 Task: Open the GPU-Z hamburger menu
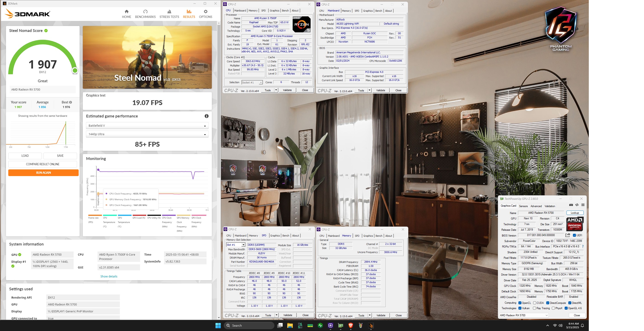[x=583, y=205]
